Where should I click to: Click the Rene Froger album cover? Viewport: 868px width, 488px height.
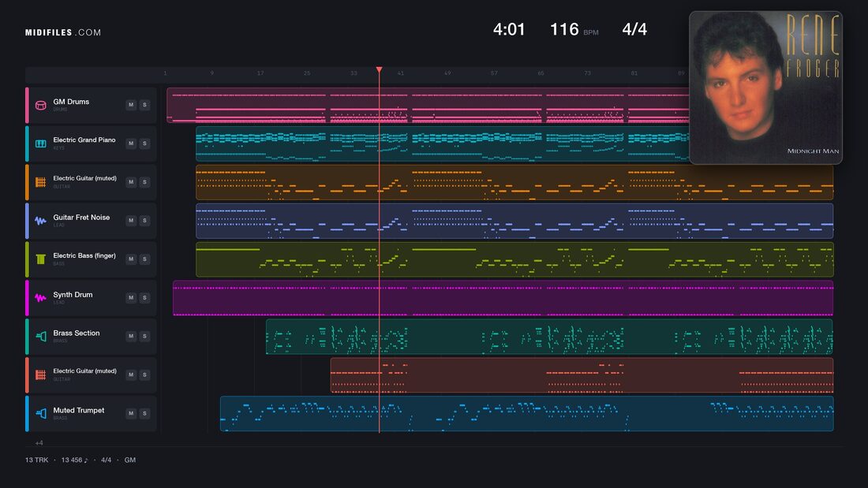[x=765, y=88]
